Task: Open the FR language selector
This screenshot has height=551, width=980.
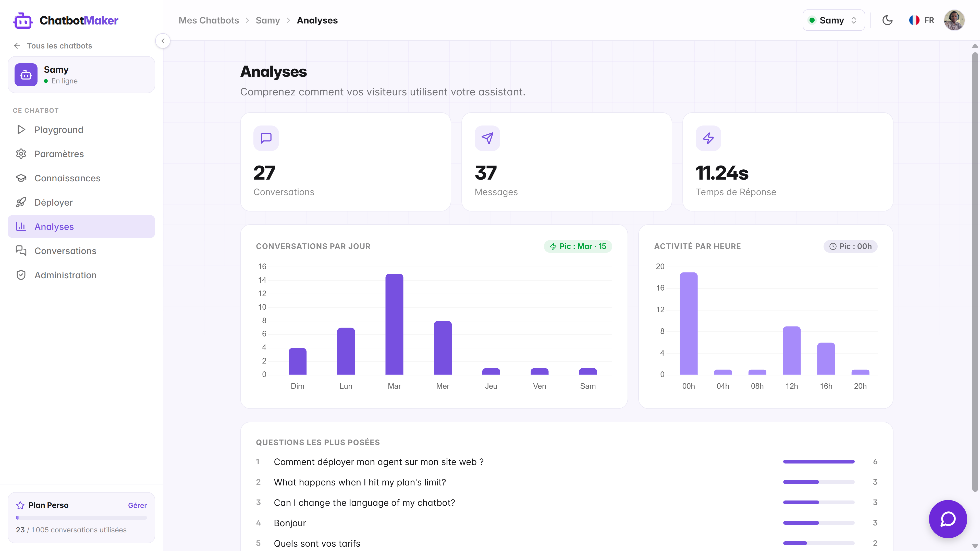Action: click(x=921, y=20)
